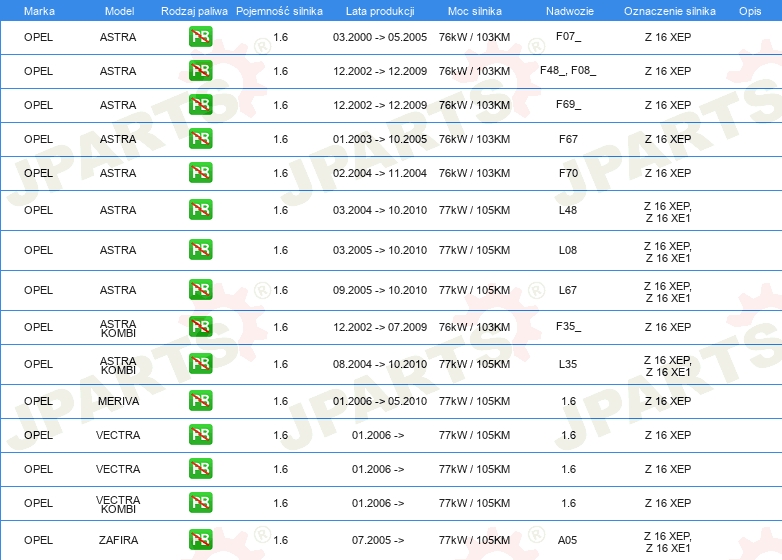The width and height of the screenshot is (782, 560).
Task: Click 'Z 16 XEP' in the VECTRA KOMBI row
Action: [668, 503]
